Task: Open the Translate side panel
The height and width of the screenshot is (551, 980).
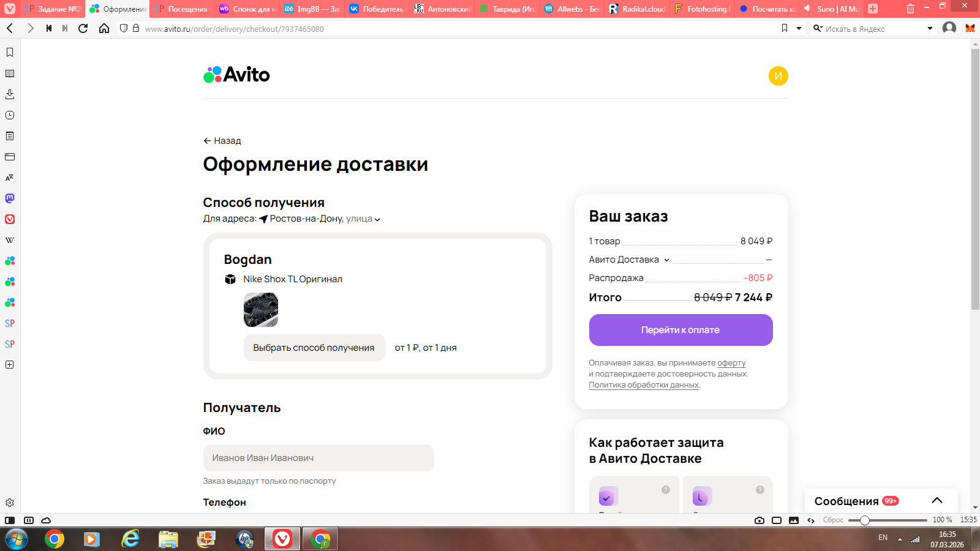Action: point(10,178)
